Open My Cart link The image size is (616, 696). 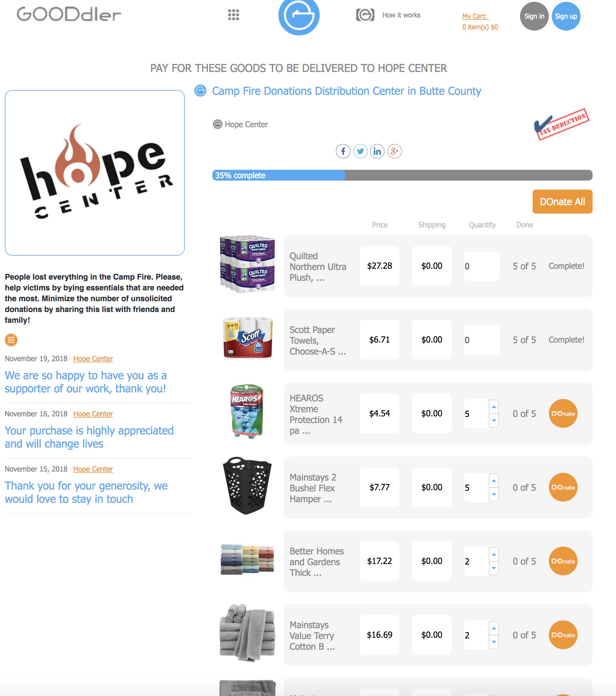[x=475, y=16]
